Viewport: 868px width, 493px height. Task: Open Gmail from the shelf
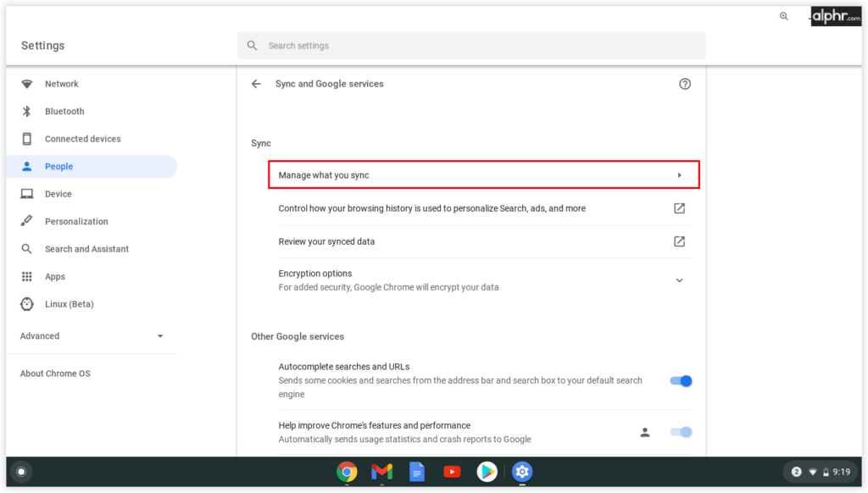[x=381, y=472]
